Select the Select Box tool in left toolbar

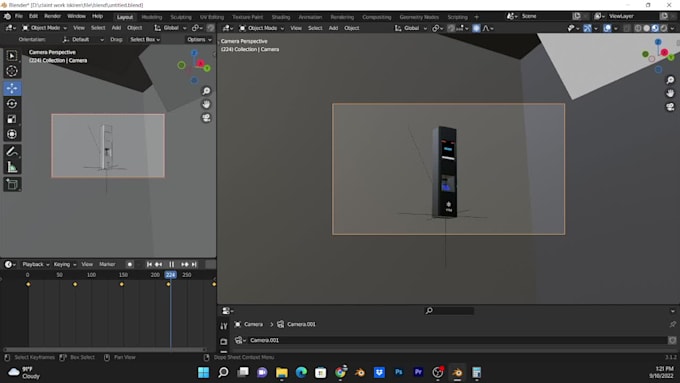12,56
